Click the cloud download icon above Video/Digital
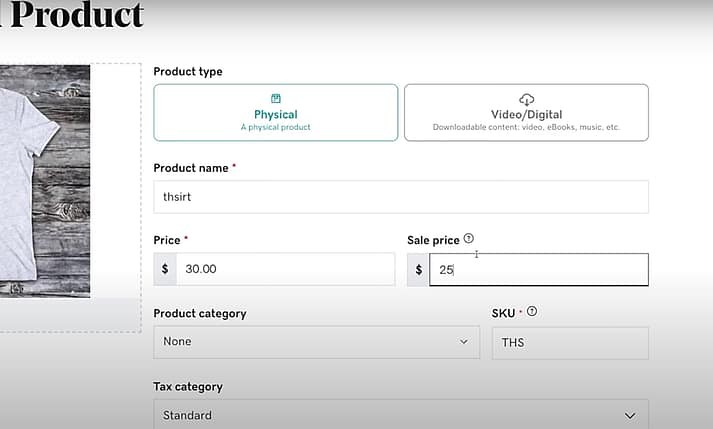Viewport: 713px width, 429px height. [526, 99]
